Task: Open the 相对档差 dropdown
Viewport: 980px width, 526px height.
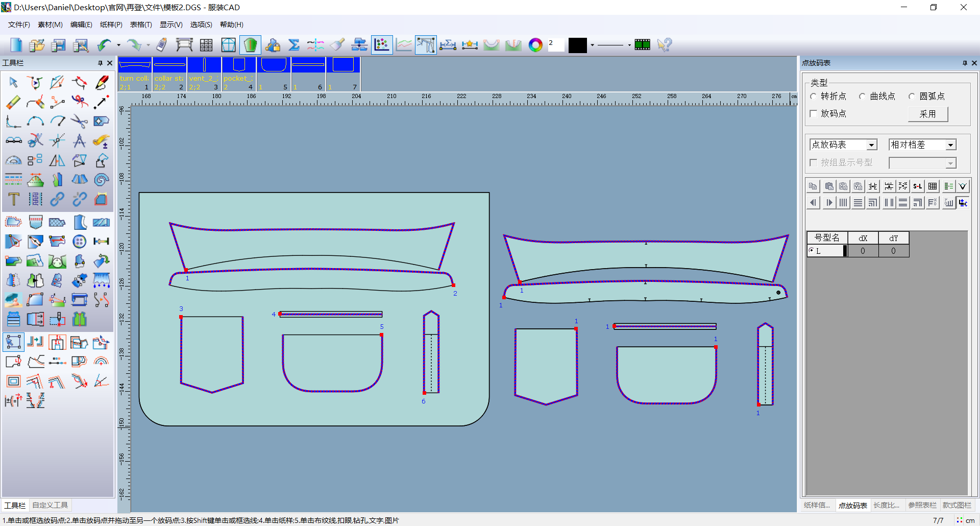Action: 950,145
